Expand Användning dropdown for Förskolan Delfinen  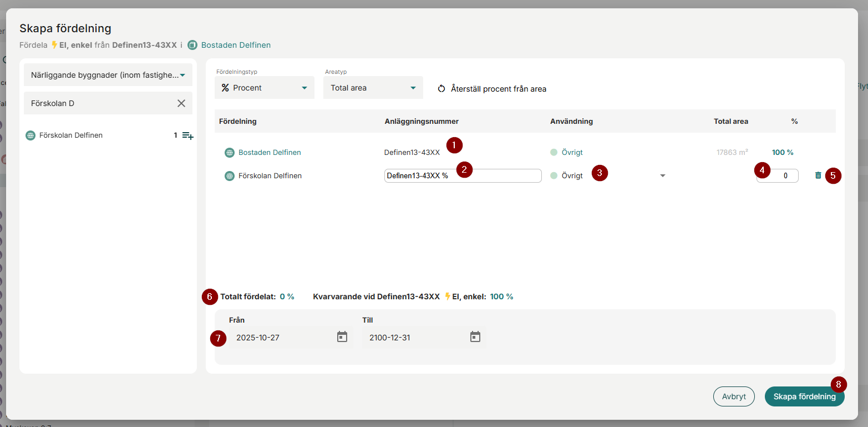click(x=662, y=176)
